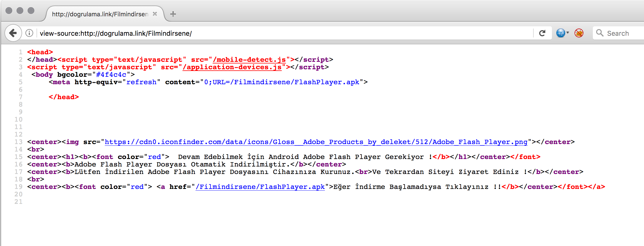Viewport: 644px width, 246px height.
Task: Go back with the back arrow button
Action: tap(13, 33)
